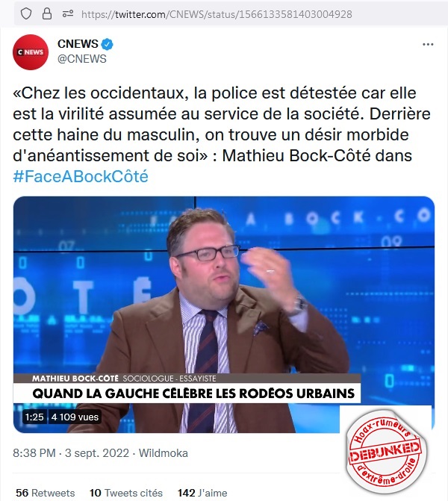Image resolution: width=448 pixels, height=501 pixels.
Task: Click the 4 109 vues view counter
Action: point(75,417)
